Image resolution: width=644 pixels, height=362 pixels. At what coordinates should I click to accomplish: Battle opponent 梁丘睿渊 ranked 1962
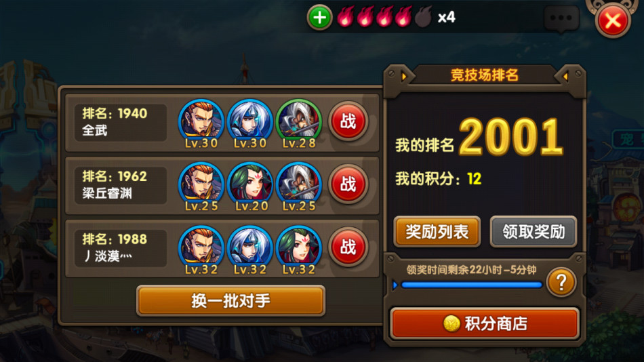click(348, 184)
